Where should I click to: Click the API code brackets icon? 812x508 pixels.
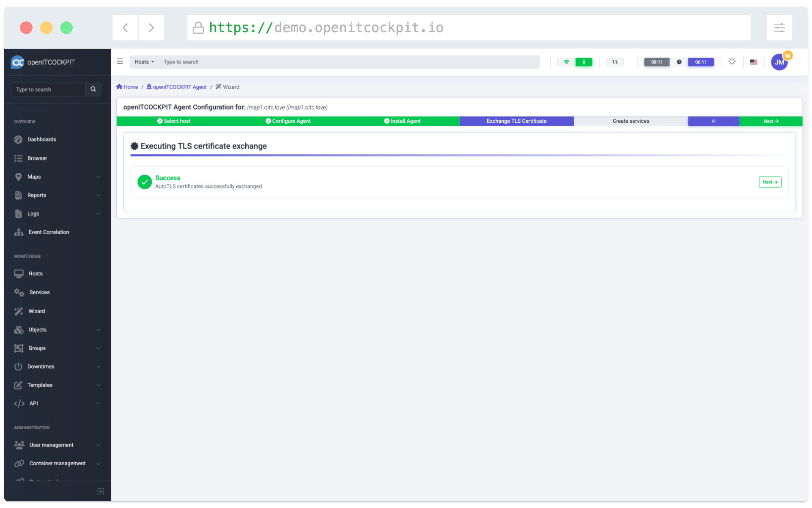[x=19, y=404]
